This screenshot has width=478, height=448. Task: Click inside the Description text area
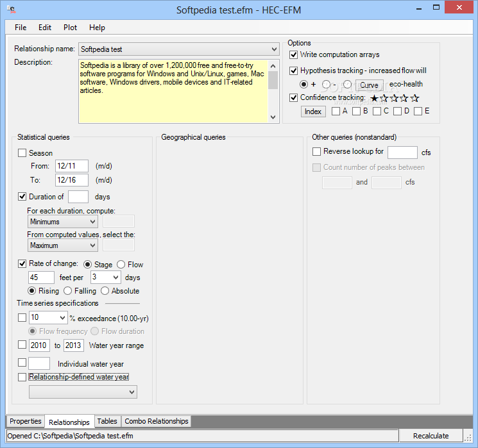(x=173, y=92)
